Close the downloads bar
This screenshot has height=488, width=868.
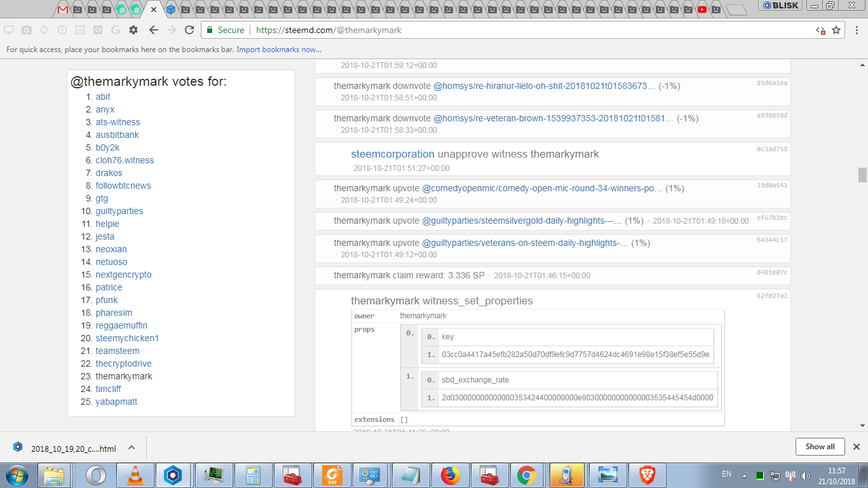click(x=856, y=447)
